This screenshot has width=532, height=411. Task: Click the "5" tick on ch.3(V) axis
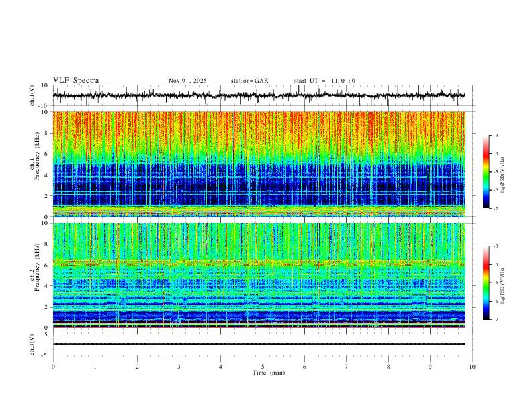pos(47,334)
